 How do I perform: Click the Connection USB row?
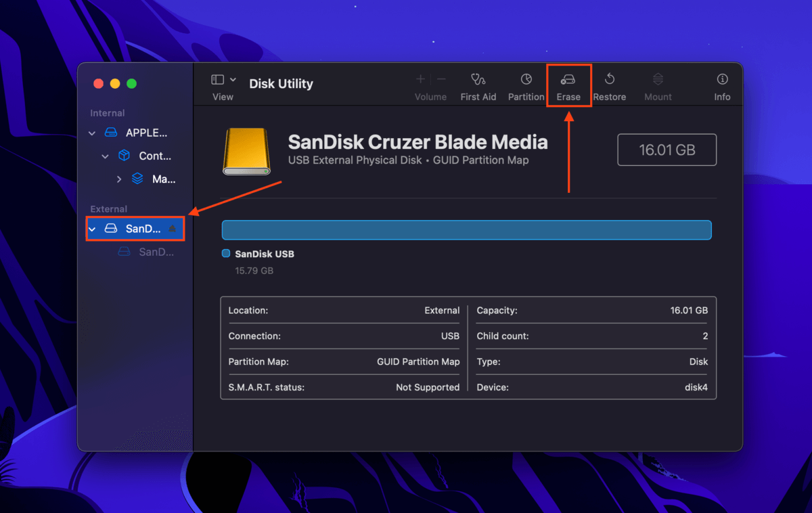(344, 336)
